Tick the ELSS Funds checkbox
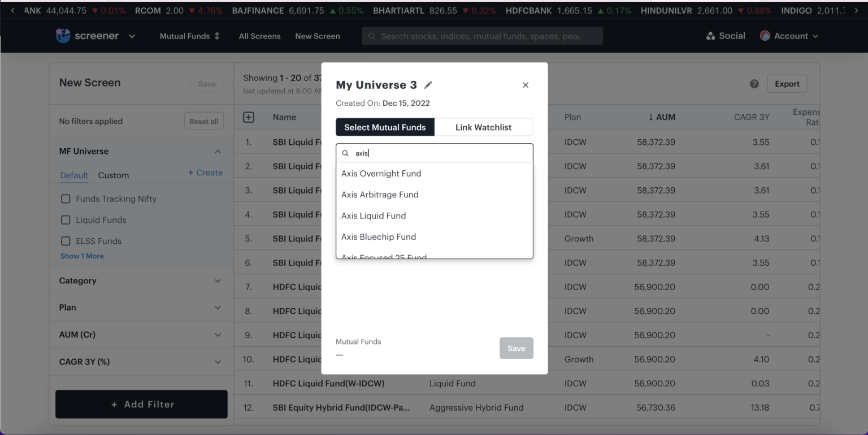Image resolution: width=868 pixels, height=435 pixels. tap(66, 241)
